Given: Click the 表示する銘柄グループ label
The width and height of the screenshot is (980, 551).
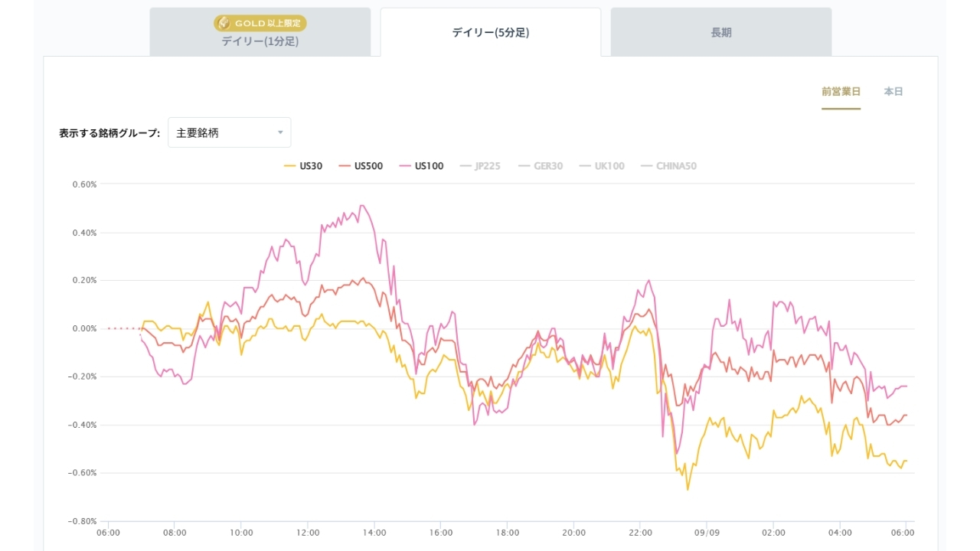Looking at the screenshot, I should (109, 133).
